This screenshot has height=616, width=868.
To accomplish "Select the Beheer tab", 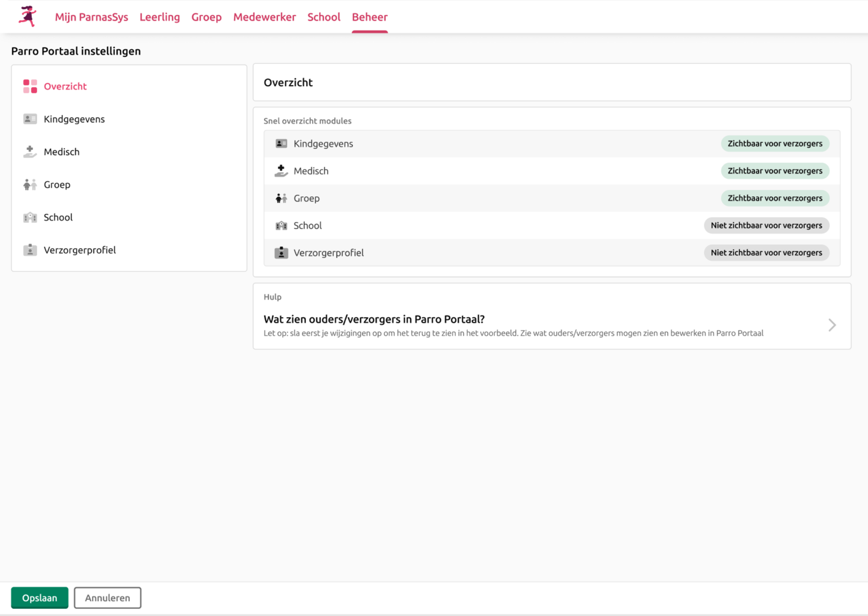I will point(370,17).
